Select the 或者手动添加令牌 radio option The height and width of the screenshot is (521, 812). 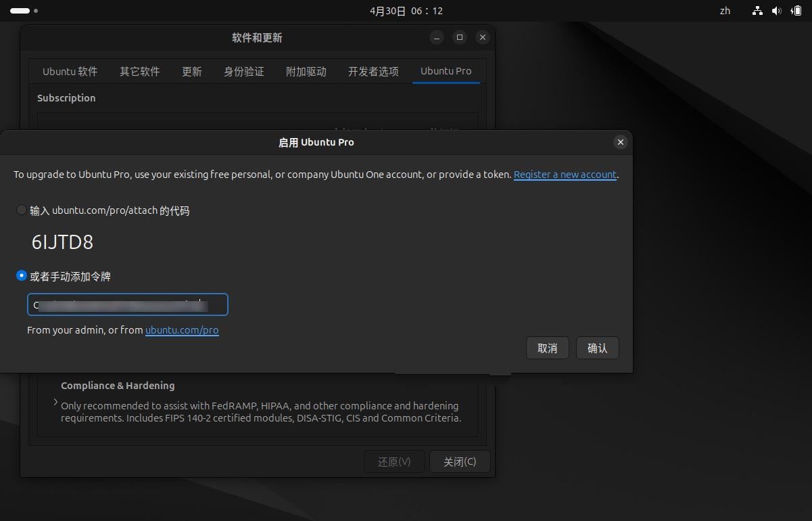click(x=22, y=276)
